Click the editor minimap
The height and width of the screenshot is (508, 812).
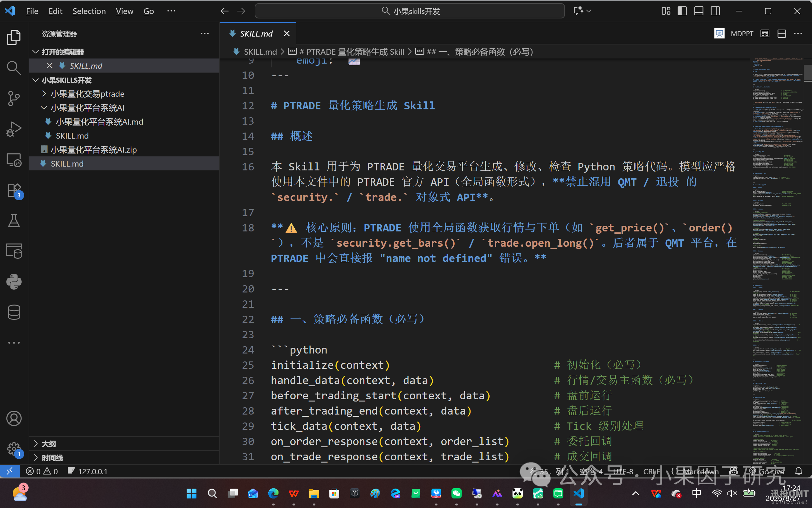777,261
